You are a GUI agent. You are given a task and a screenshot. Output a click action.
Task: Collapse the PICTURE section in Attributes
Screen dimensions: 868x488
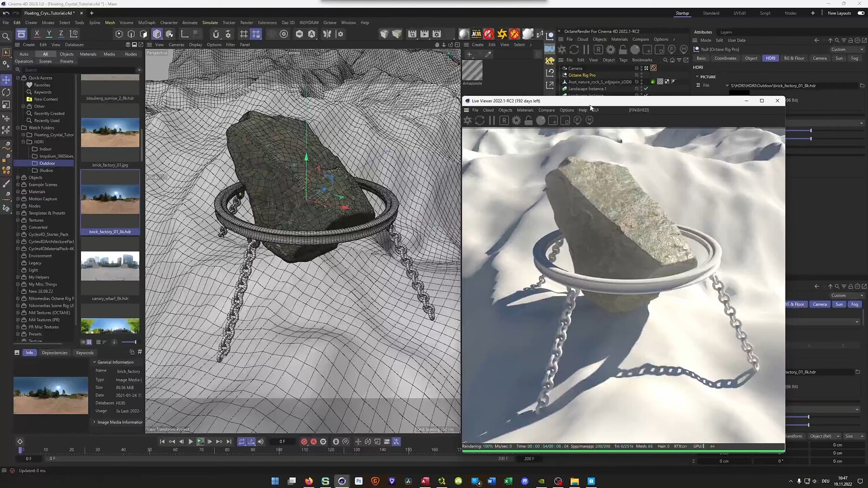pyautogui.click(x=697, y=77)
